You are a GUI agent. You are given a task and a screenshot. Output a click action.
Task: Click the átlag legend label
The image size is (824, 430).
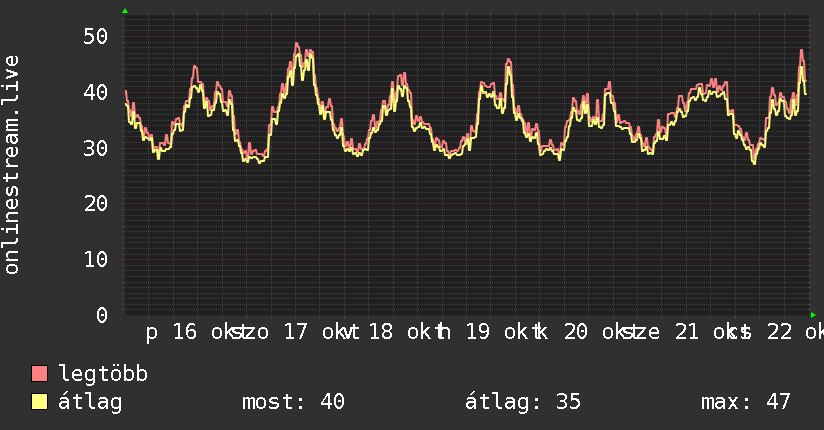pyautogui.click(x=90, y=402)
